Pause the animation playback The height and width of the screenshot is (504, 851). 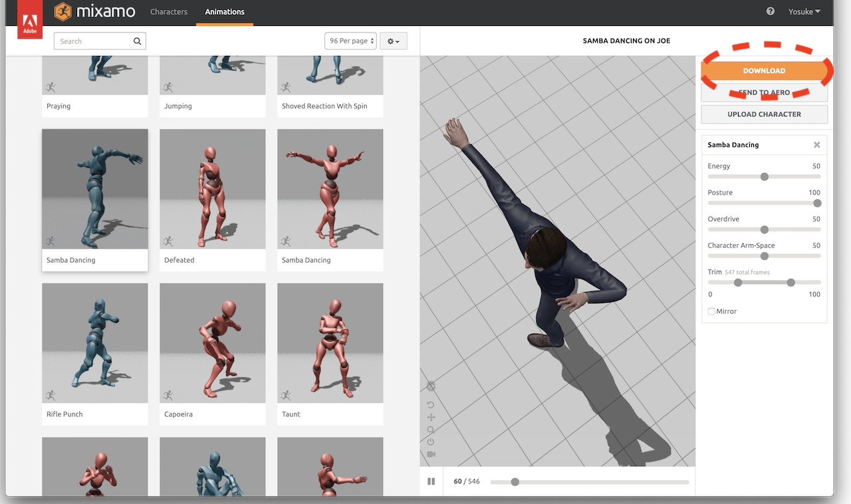click(x=431, y=481)
